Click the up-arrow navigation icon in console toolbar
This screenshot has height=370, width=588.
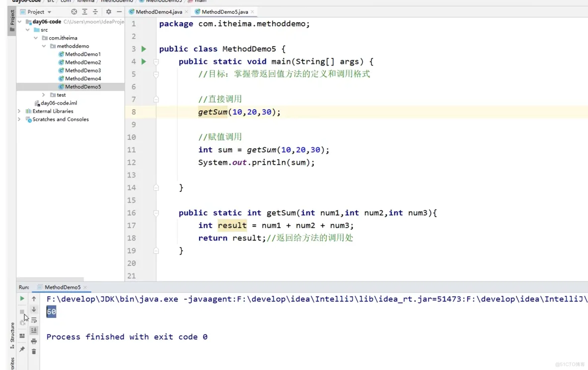point(34,299)
